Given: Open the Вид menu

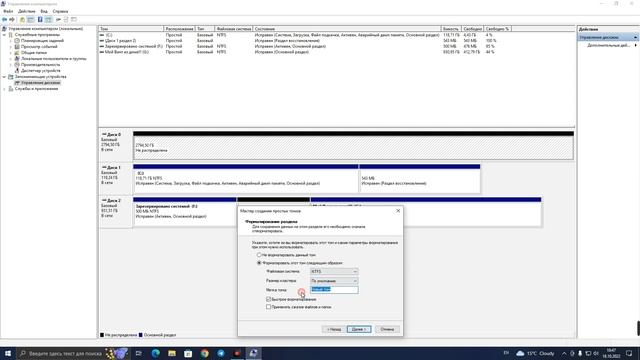Looking at the screenshot, I should coord(44,11).
